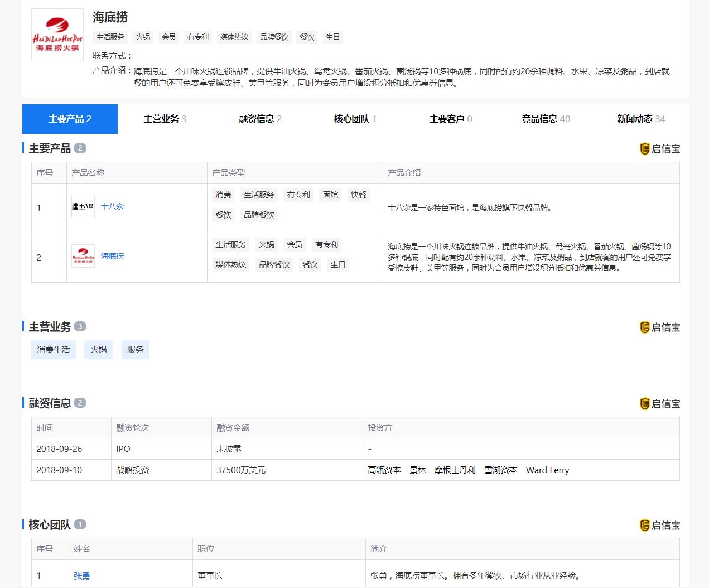The image size is (709, 588).
Task: Click the 服务 main business tag
Action: (x=136, y=350)
